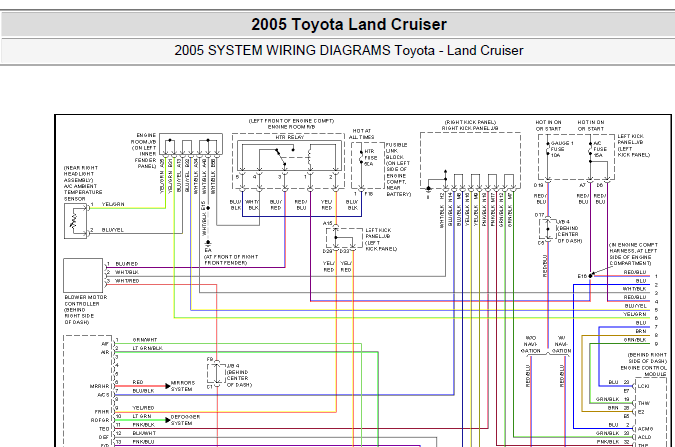Click HOT IN ON OR START above GAUGE fuse
Screen dimensions: 675x447
click(x=548, y=125)
